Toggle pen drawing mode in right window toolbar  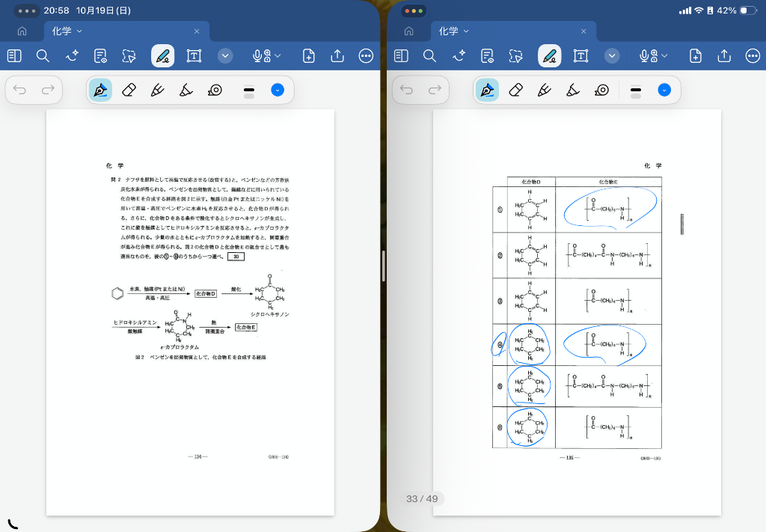click(549, 56)
